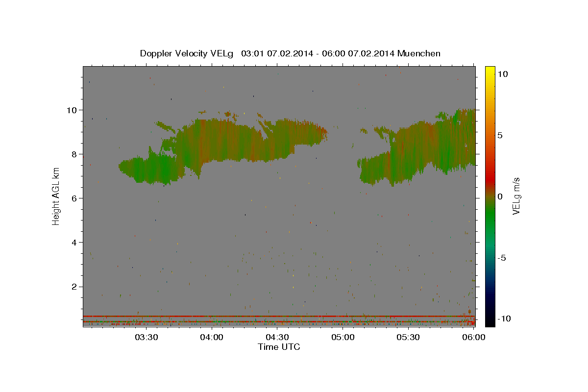The image size is (588, 392).
Task: Click the colorbar label -10 at the bottom
Action: click(x=504, y=318)
